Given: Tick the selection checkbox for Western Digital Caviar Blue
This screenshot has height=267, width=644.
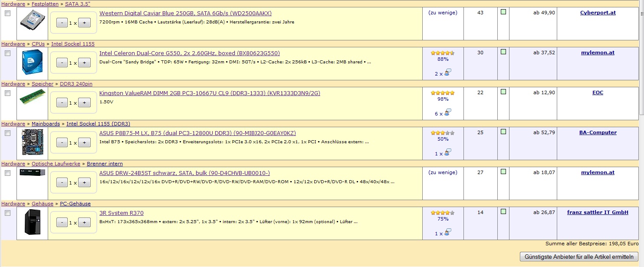Looking at the screenshot, I should point(7,13).
